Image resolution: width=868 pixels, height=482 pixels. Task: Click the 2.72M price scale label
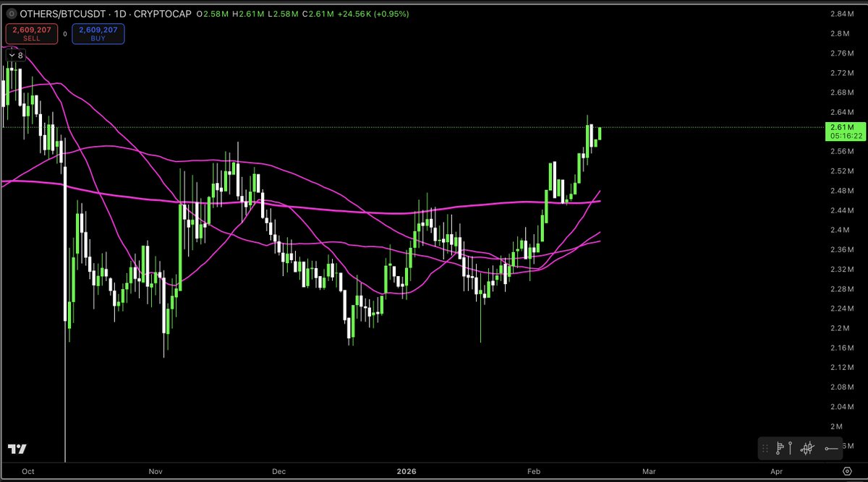click(843, 73)
